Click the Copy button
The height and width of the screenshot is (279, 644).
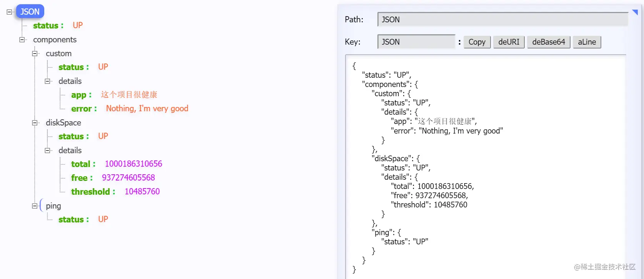(477, 42)
